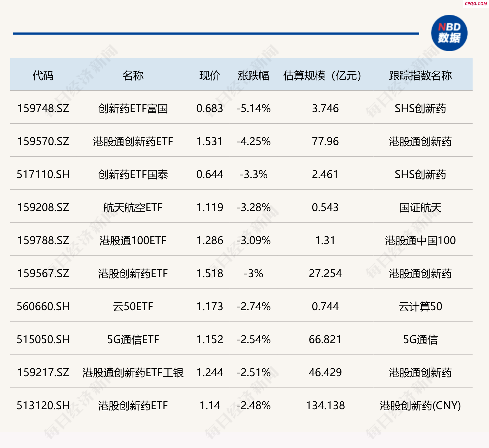
Task: Click the scale value 27.254
Action: point(325,273)
